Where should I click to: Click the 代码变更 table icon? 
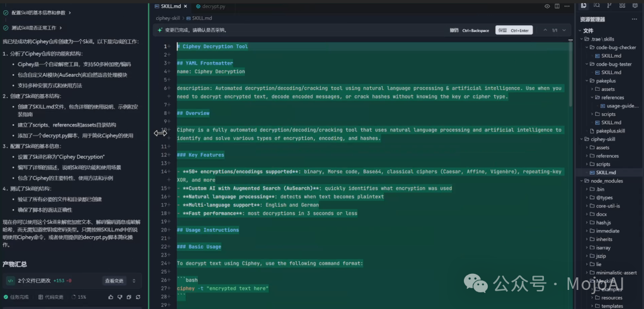point(41,297)
